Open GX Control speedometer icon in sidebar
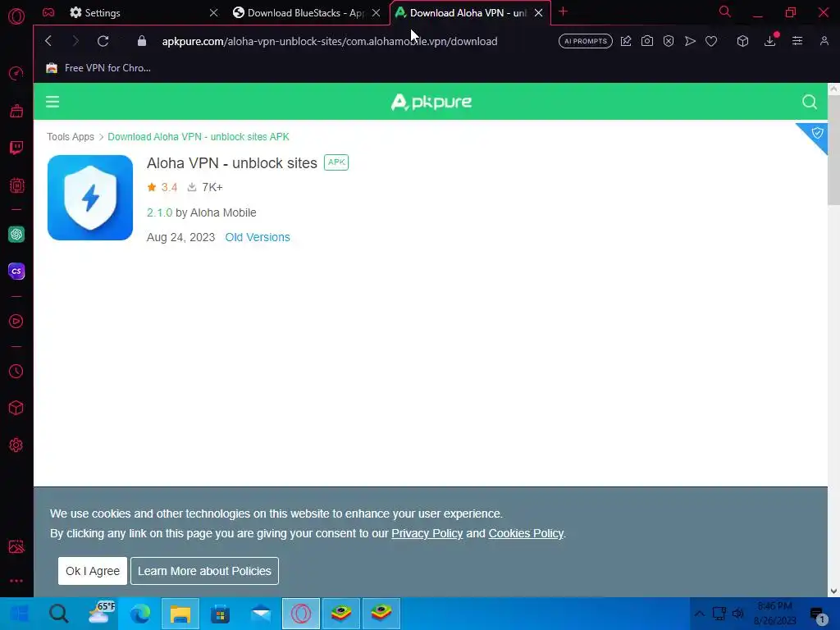The height and width of the screenshot is (630, 840). click(16, 73)
